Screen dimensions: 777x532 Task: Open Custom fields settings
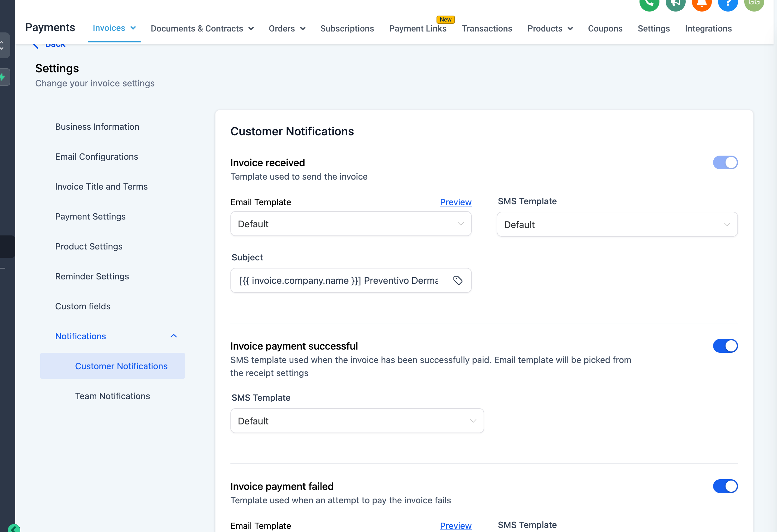(x=83, y=306)
